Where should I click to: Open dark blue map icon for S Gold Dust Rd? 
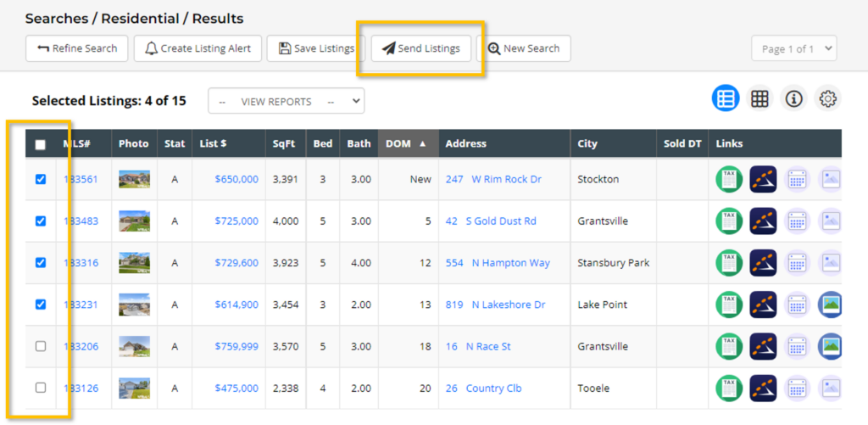tap(763, 221)
